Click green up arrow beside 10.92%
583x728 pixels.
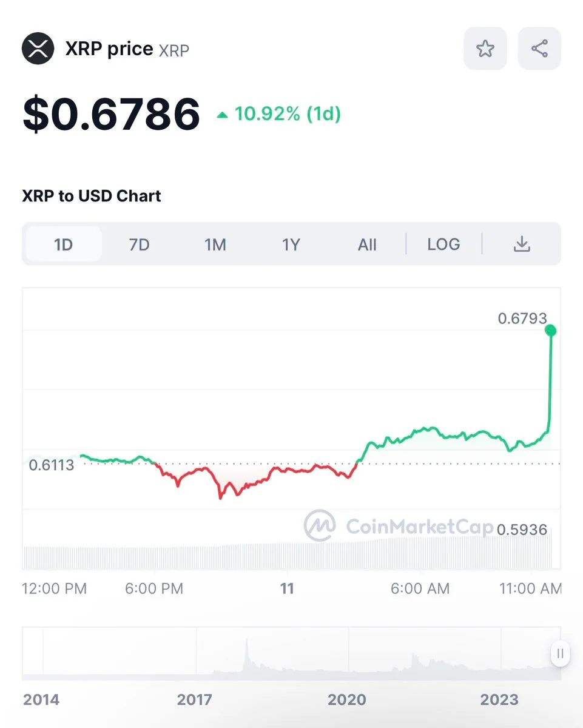coord(223,114)
